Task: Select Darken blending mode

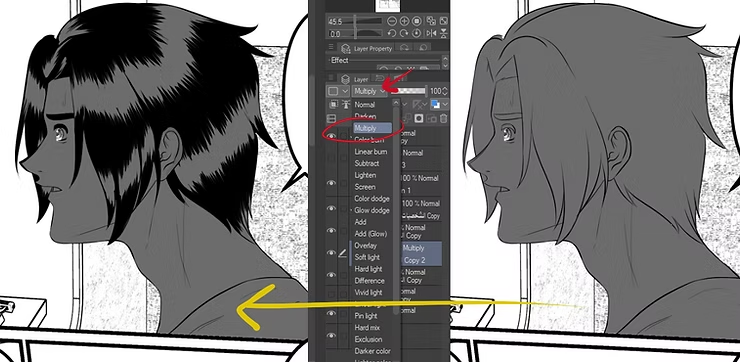Action: pyautogui.click(x=365, y=116)
